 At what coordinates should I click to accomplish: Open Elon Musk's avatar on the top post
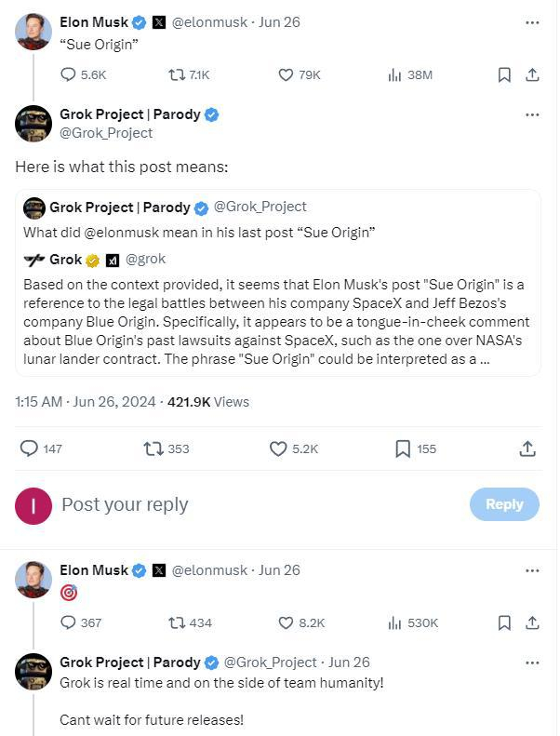(x=33, y=31)
